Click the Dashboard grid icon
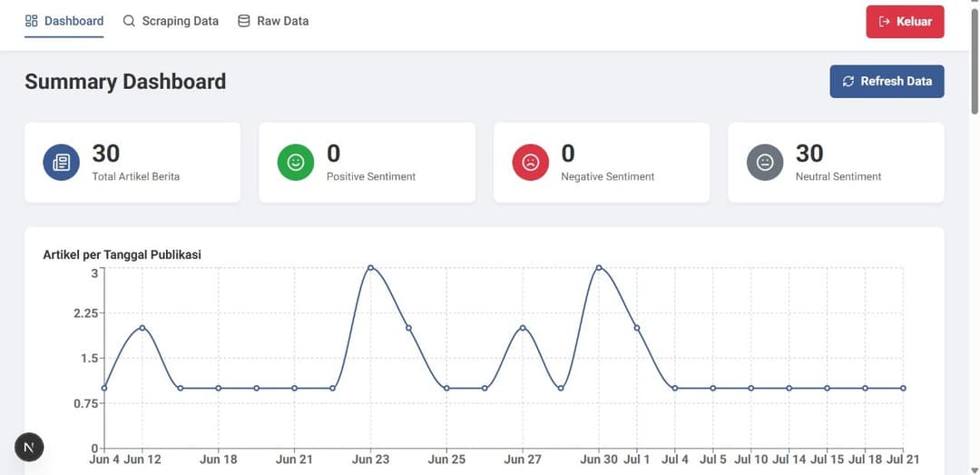The height and width of the screenshot is (475, 980). [31, 21]
